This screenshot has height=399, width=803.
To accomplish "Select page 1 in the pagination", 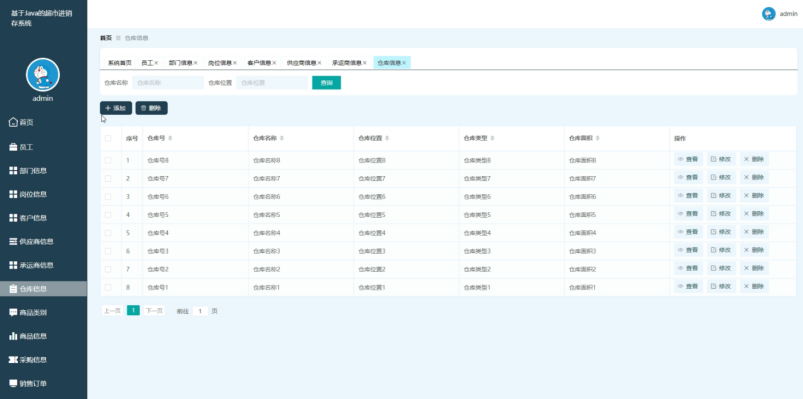I will pos(133,310).
